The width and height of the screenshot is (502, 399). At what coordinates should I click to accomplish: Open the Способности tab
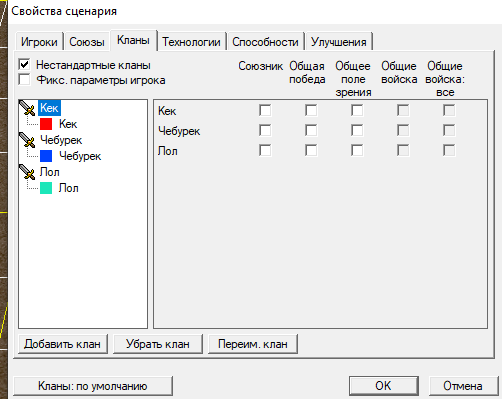click(x=265, y=42)
